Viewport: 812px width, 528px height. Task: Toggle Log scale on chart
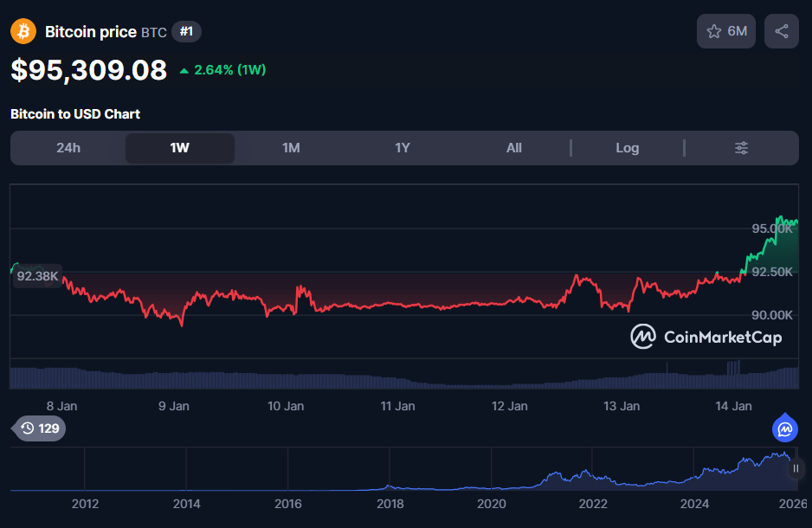tap(627, 148)
